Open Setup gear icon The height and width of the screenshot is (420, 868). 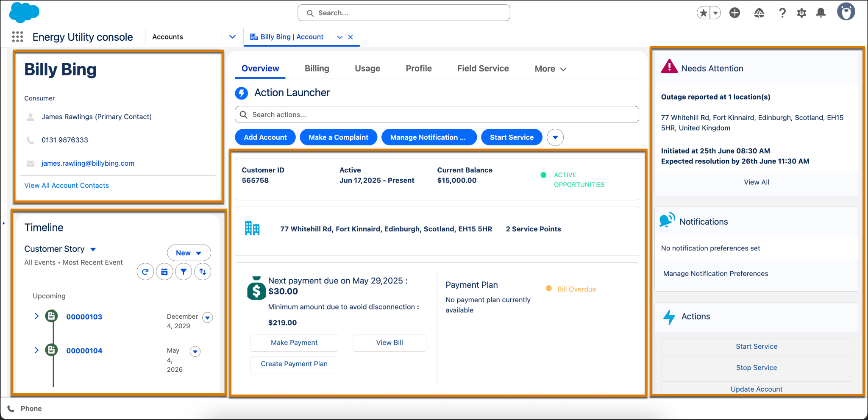(x=801, y=13)
